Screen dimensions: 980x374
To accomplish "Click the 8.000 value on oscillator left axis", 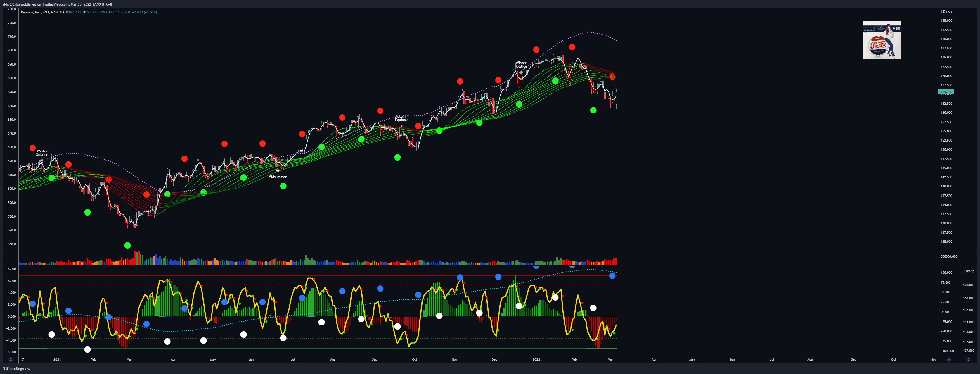I will [x=12, y=269].
